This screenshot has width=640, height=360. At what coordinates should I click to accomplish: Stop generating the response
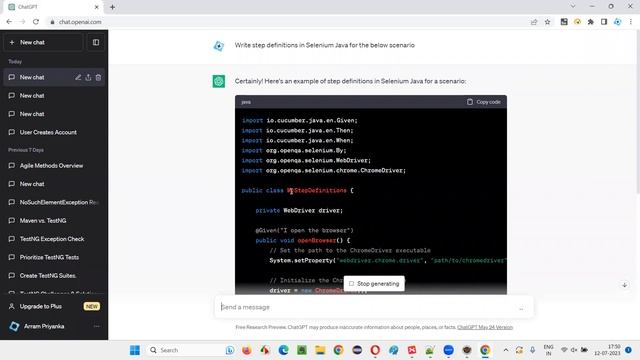tap(374, 284)
